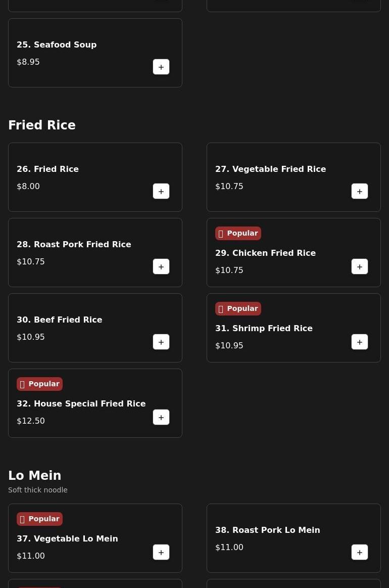Screen dimensions: 389x588
Task: Open the 28. Roast Pork Fried Rice title
Action: click(x=74, y=245)
